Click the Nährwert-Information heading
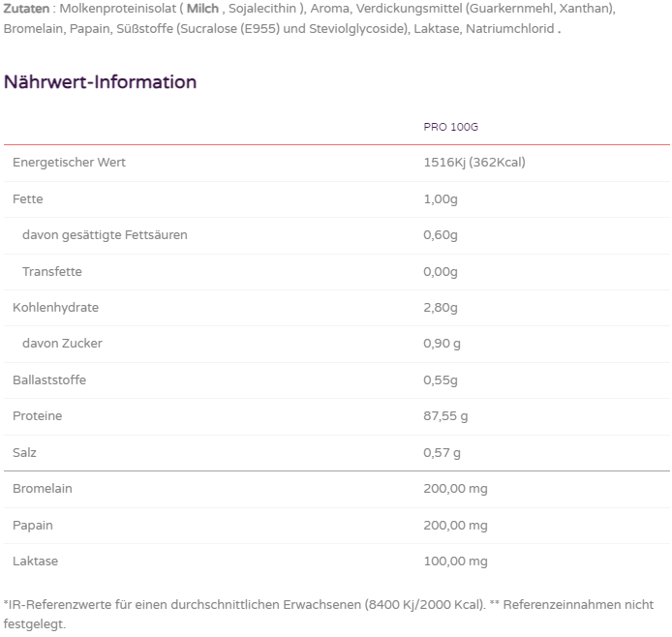 click(100, 82)
